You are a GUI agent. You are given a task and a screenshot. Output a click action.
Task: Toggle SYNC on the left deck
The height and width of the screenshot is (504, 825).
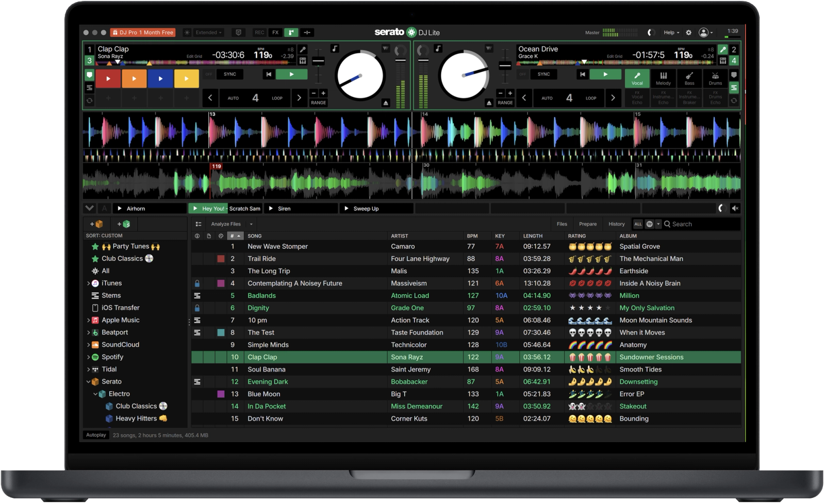point(229,74)
